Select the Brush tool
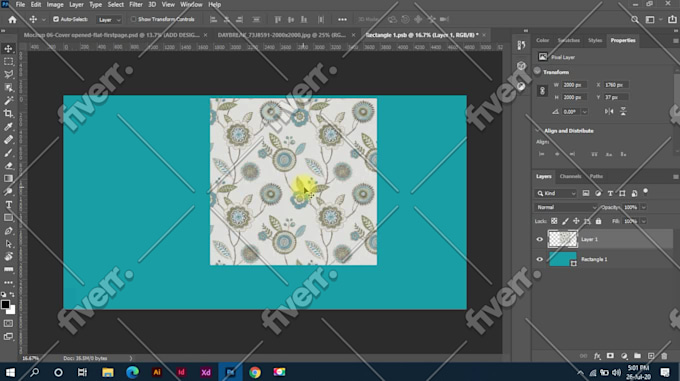This screenshot has height=381, width=680. pyautogui.click(x=8, y=153)
